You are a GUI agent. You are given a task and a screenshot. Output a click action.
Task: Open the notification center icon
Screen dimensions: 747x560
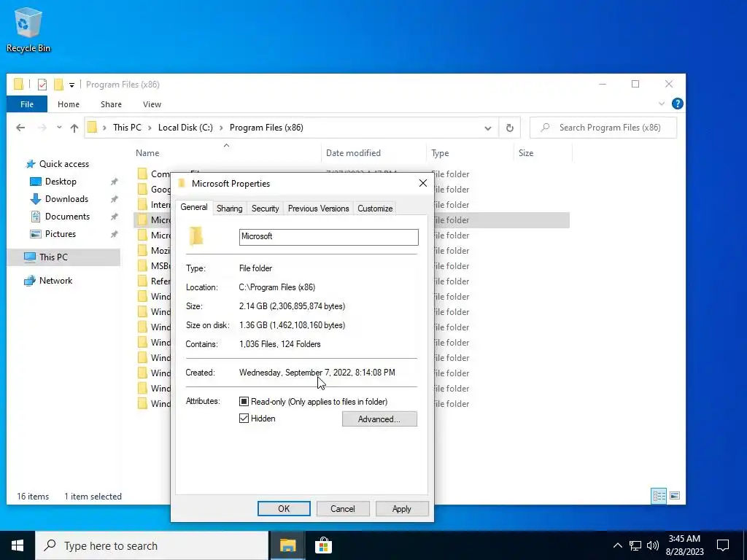(723, 545)
